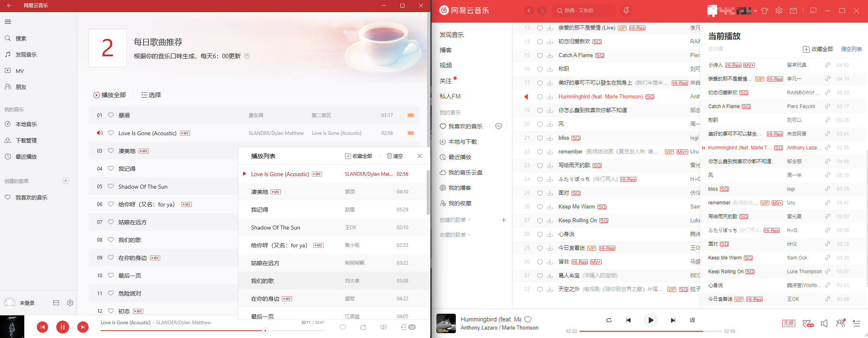Show lyrics with the 词 button
This screenshot has height=338, width=868.
[692, 320]
